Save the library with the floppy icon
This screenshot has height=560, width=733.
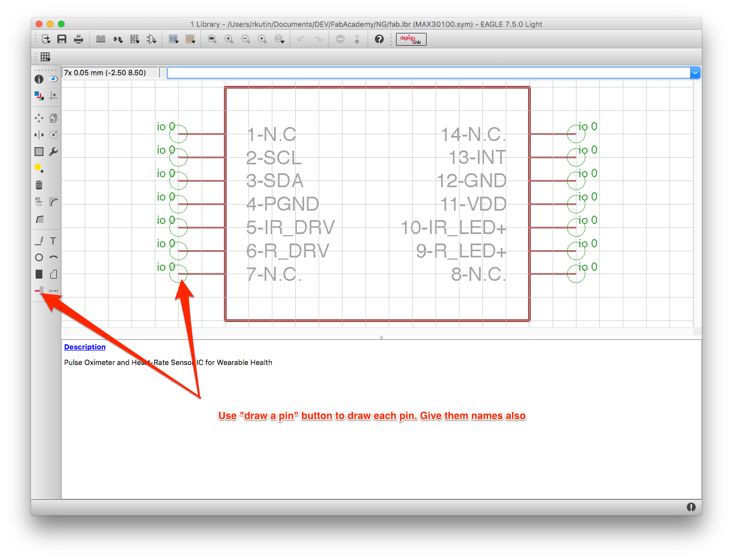click(62, 39)
